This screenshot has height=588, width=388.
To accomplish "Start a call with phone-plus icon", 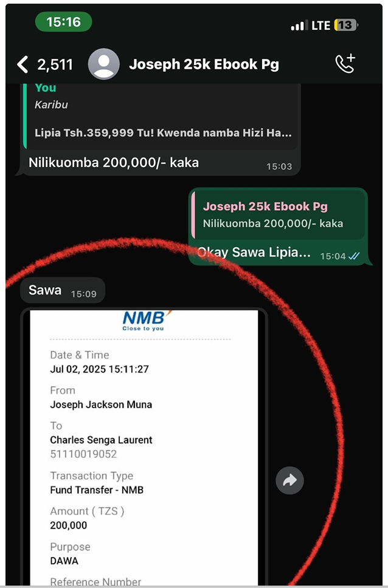I will [345, 64].
